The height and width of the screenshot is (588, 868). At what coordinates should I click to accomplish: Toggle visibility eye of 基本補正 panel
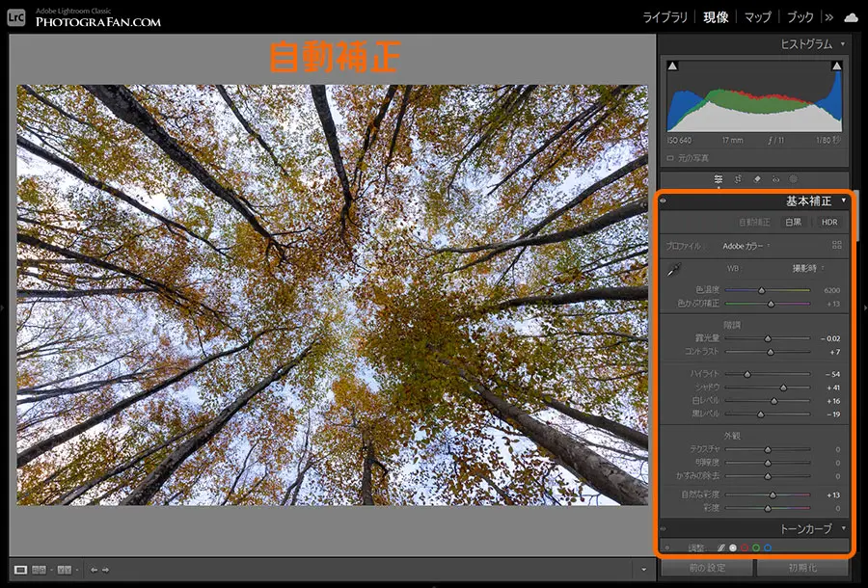(x=664, y=200)
